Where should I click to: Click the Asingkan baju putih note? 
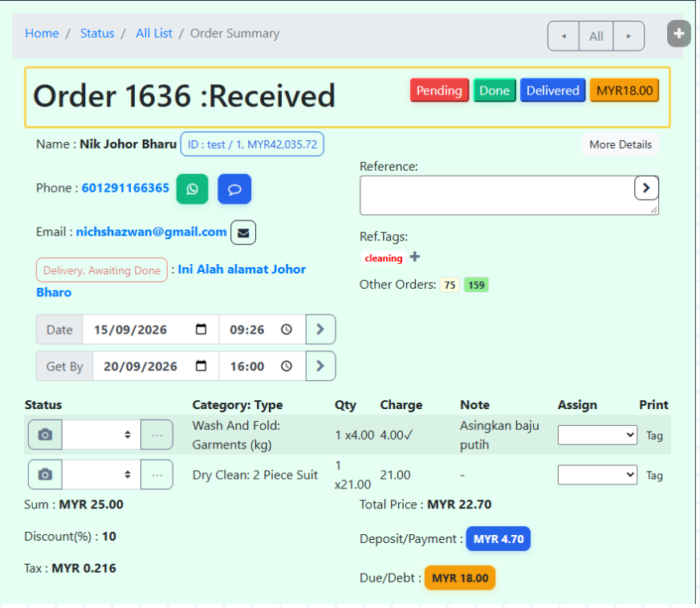[x=499, y=435]
